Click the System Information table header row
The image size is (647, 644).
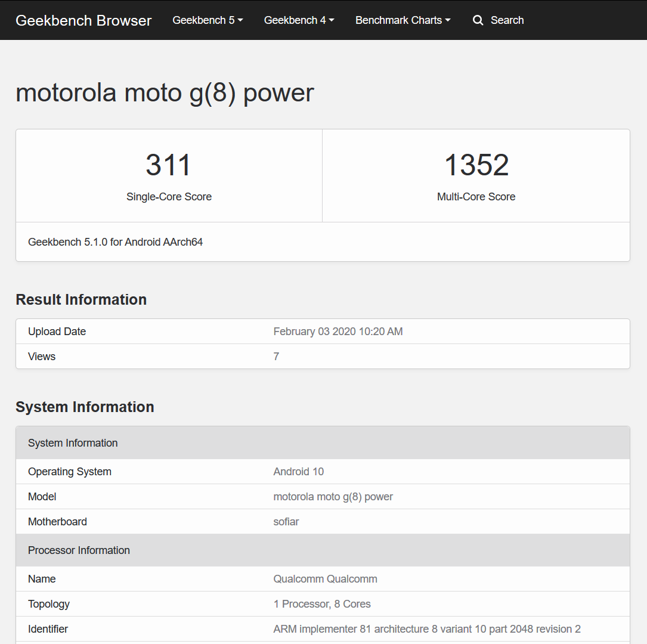pyautogui.click(x=323, y=442)
